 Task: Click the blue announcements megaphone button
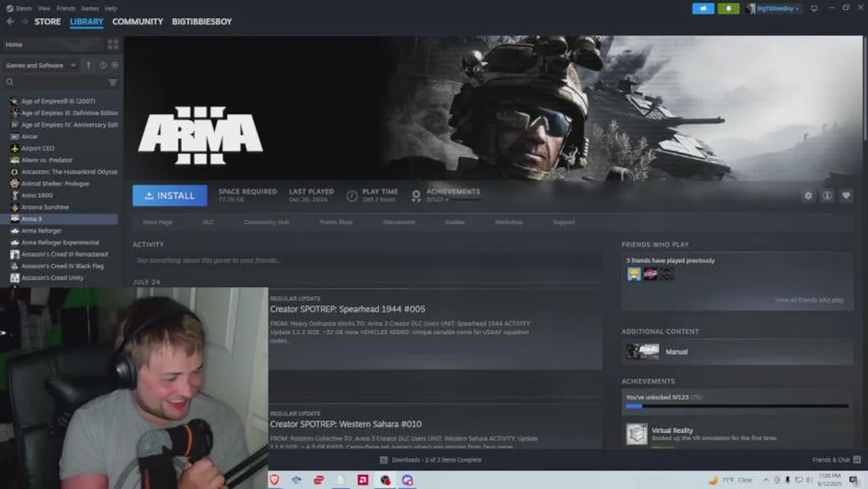click(703, 8)
